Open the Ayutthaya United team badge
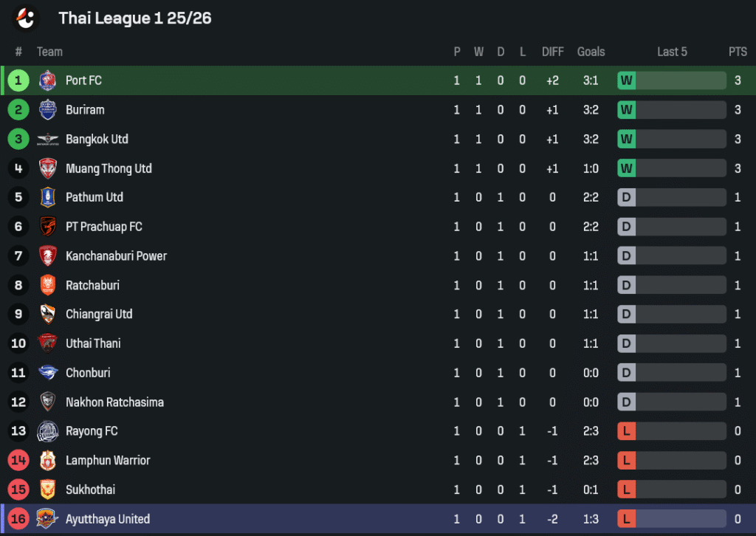The image size is (756, 536). click(x=47, y=519)
